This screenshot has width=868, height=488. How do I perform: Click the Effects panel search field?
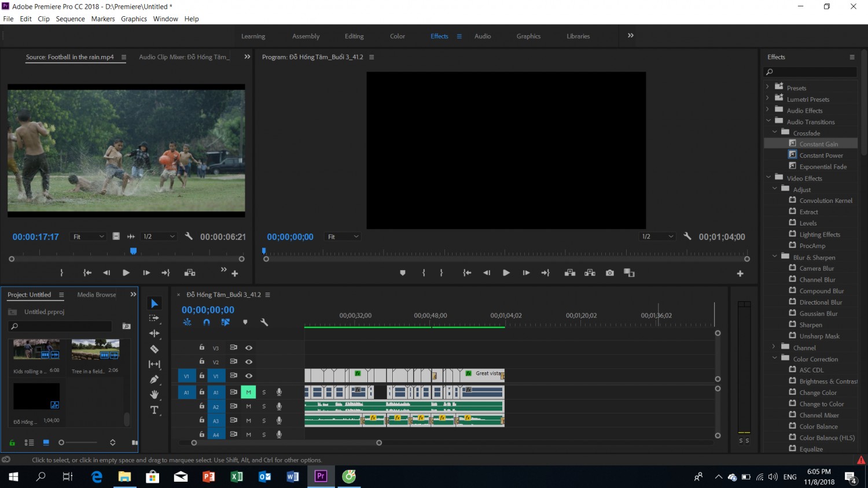point(810,72)
